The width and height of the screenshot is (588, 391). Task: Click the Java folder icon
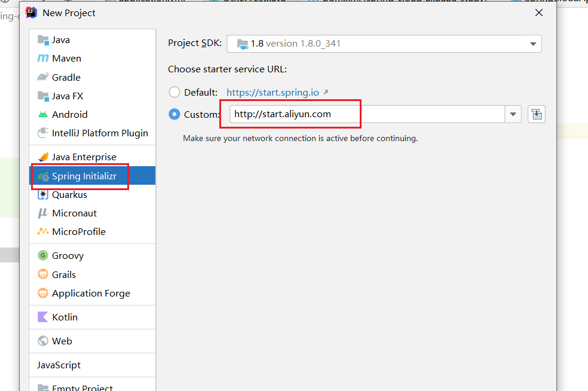(x=43, y=40)
